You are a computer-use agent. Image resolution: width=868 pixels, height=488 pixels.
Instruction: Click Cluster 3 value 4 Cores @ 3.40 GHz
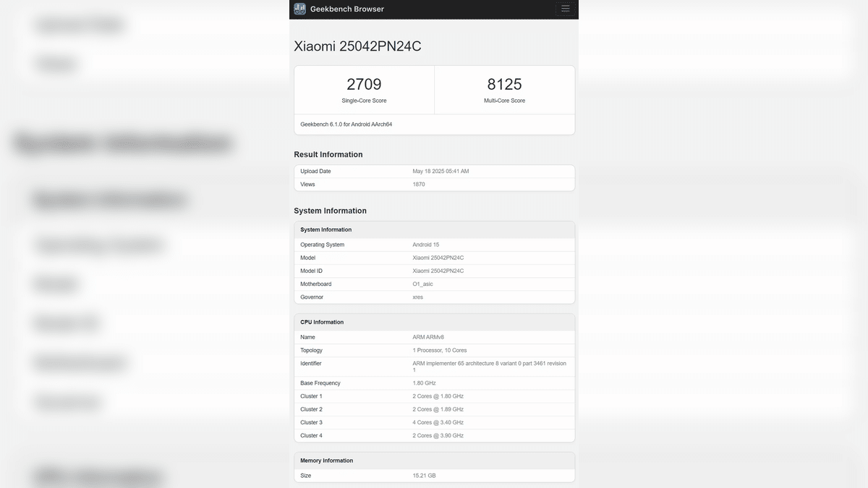(438, 423)
